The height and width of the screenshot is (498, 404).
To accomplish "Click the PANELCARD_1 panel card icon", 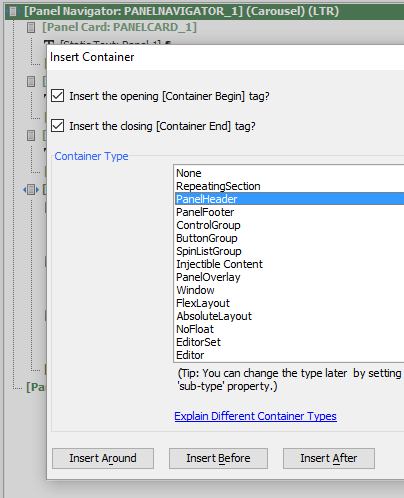I will (x=31, y=27).
